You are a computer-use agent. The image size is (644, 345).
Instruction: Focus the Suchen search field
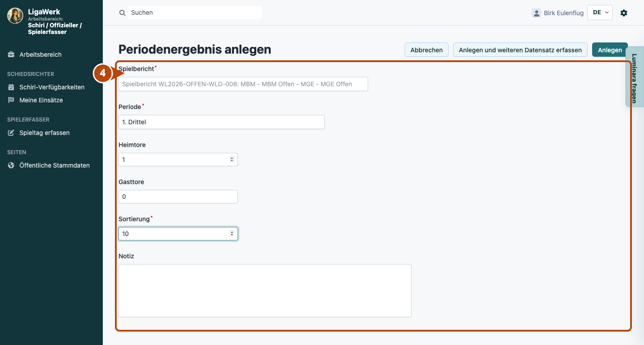(x=195, y=13)
